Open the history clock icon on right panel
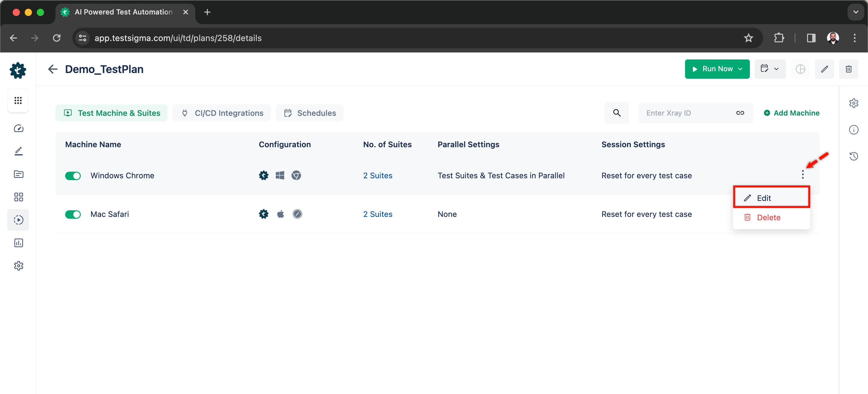This screenshot has width=868, height=394. pos(854,156)
